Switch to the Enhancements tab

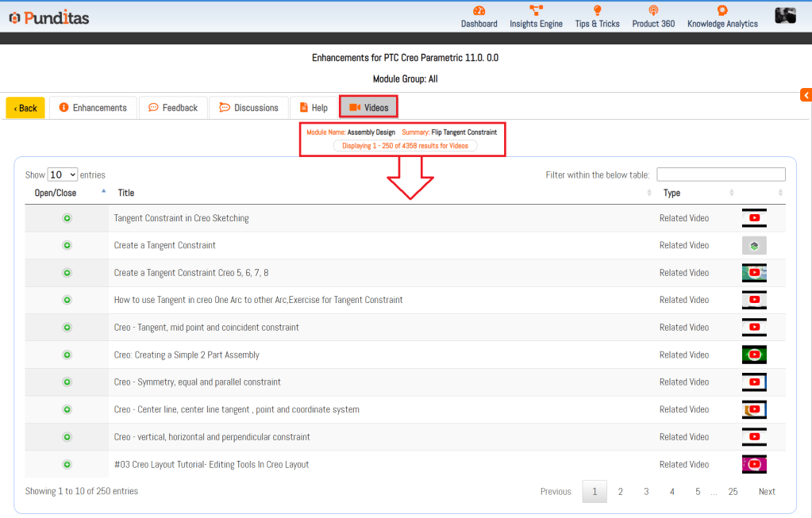coord(93,108)
